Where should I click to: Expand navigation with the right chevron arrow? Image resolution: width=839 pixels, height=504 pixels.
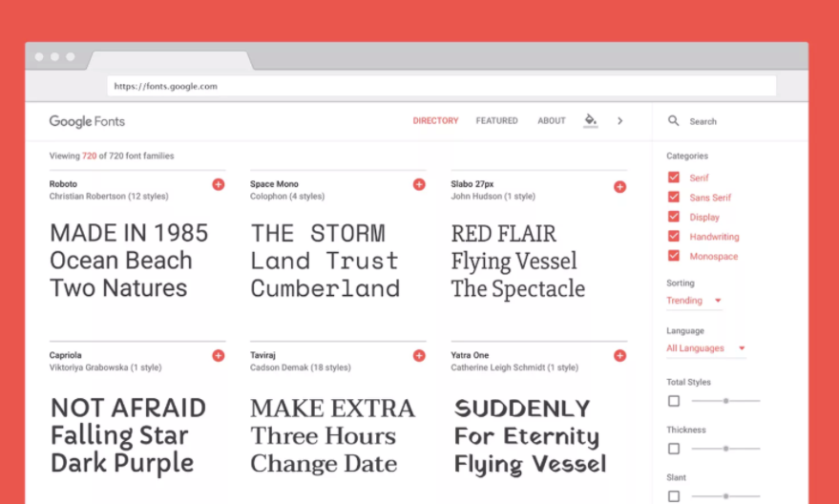(619, 121)
